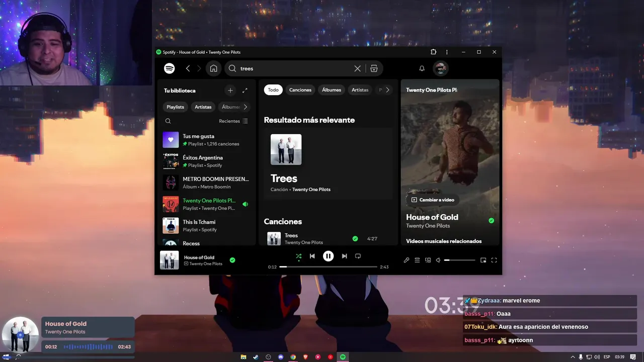Clear the search text 'trees'
Screen dimensions: 644x362
357,68
